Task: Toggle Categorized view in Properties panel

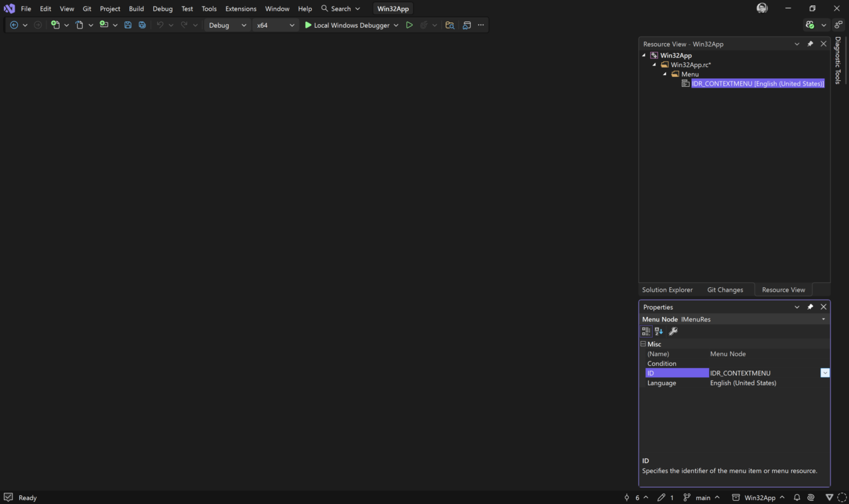Action: tap(646, 332)
